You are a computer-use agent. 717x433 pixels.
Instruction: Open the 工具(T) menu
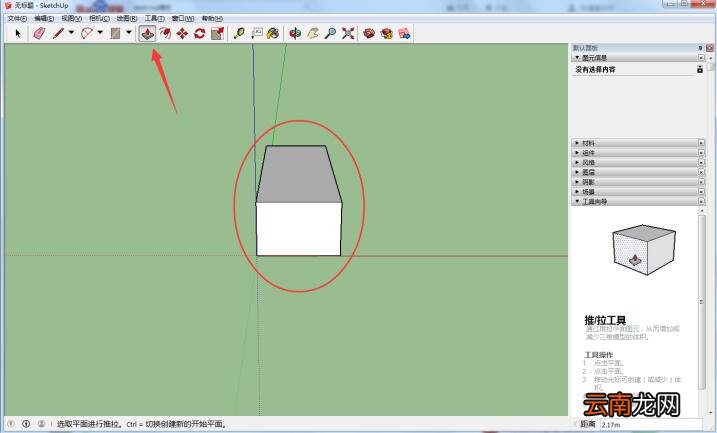coord(155,18)
